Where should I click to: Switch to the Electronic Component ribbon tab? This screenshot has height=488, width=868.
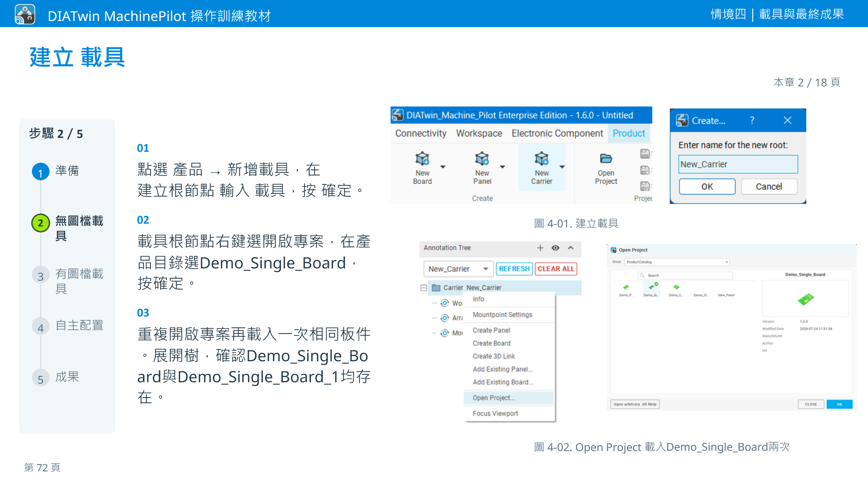click(557, 133)
